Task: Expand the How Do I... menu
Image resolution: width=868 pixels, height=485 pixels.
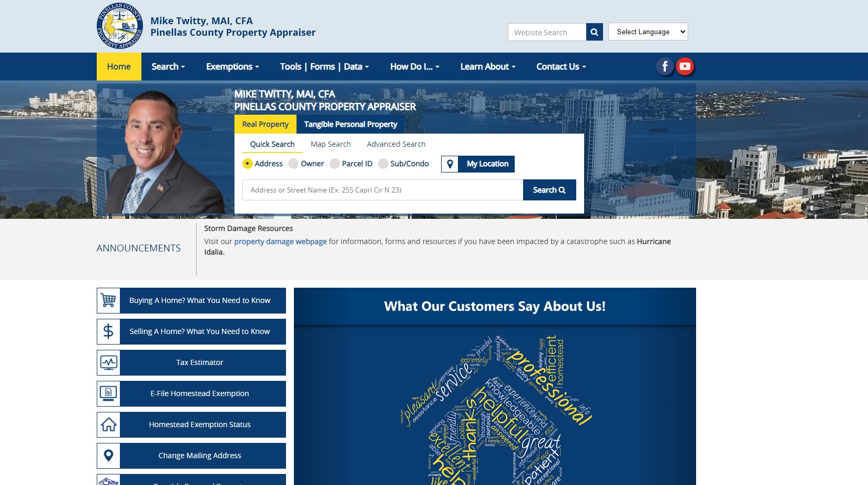Action: [415, 67]
